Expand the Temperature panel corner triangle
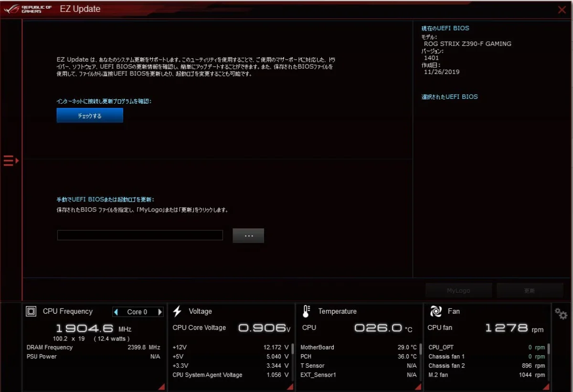The image size is (573, 392). [418, 386]
